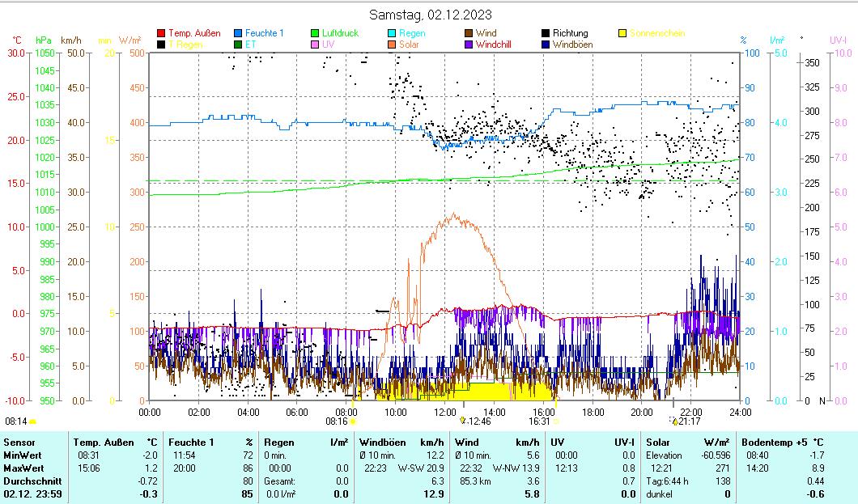
Task: Click the Samstag, 02.12.2023 chart title
Action: (430, 15)
